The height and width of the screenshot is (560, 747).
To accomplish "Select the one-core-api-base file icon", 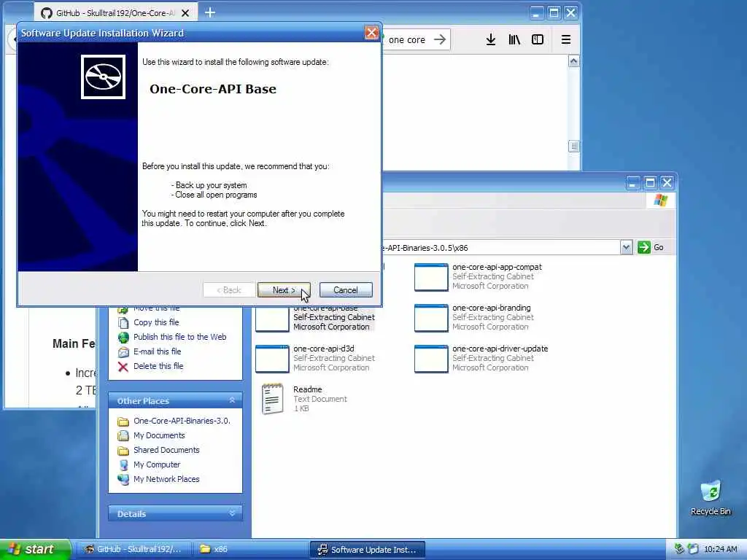I will (272, 319).
